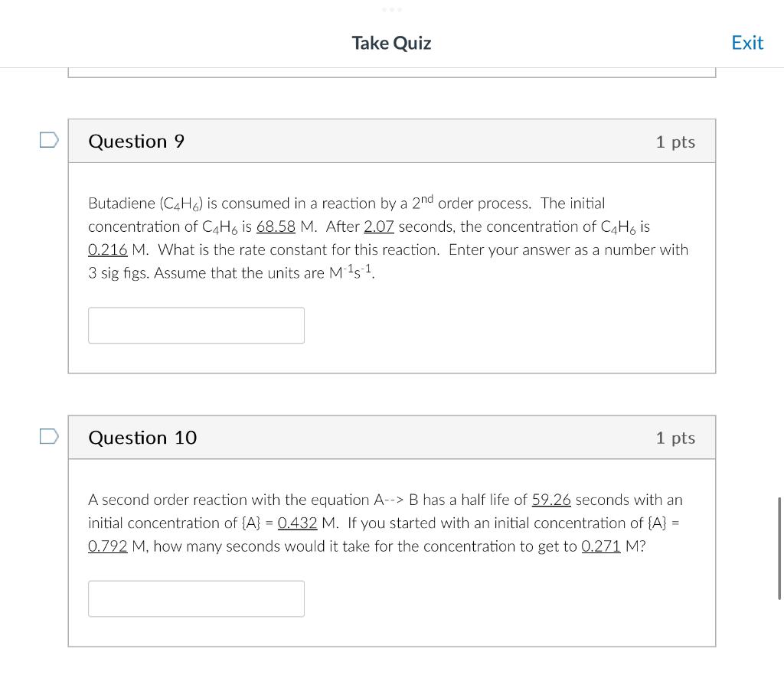The image size is (784, 681).
Task: Click the 1 pts label on Question 9
Action: coord(675,142)
